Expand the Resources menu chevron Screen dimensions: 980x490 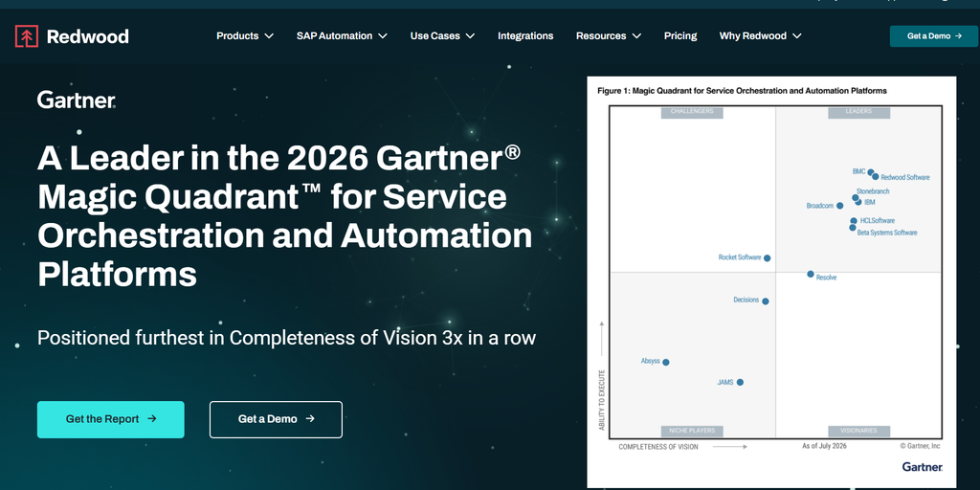[636, 36]
